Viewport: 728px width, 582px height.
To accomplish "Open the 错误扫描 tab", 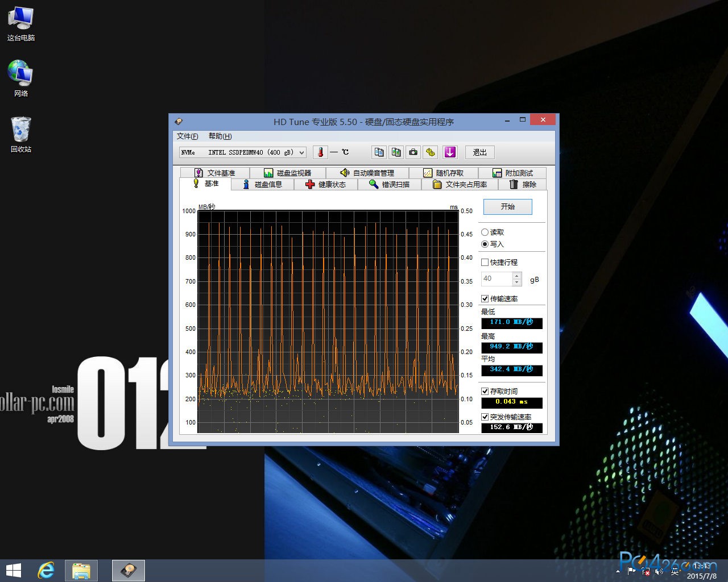I will 390,184.
